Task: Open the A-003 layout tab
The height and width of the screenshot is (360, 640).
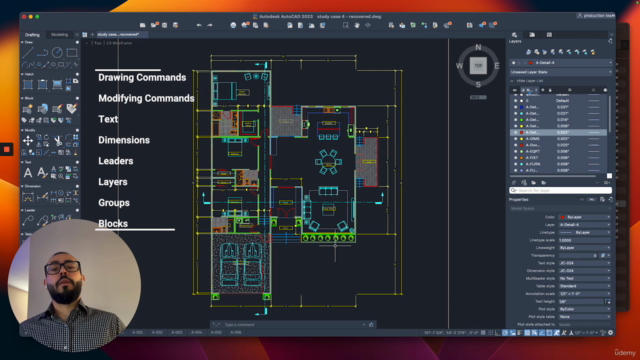Action: [x=177, y=333]
